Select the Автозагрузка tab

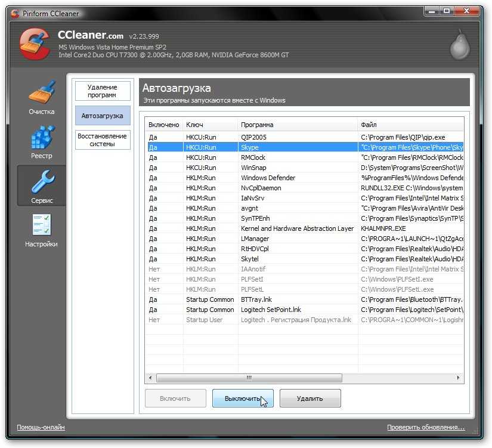(x=103, y=116)
